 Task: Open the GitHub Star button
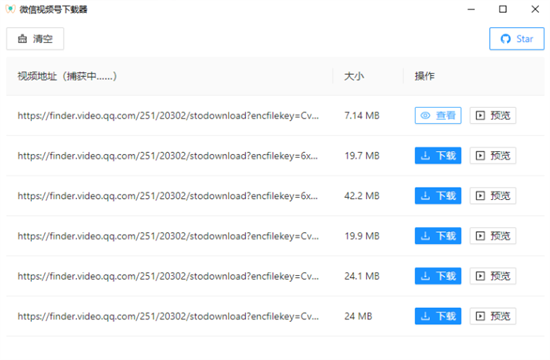517,39
